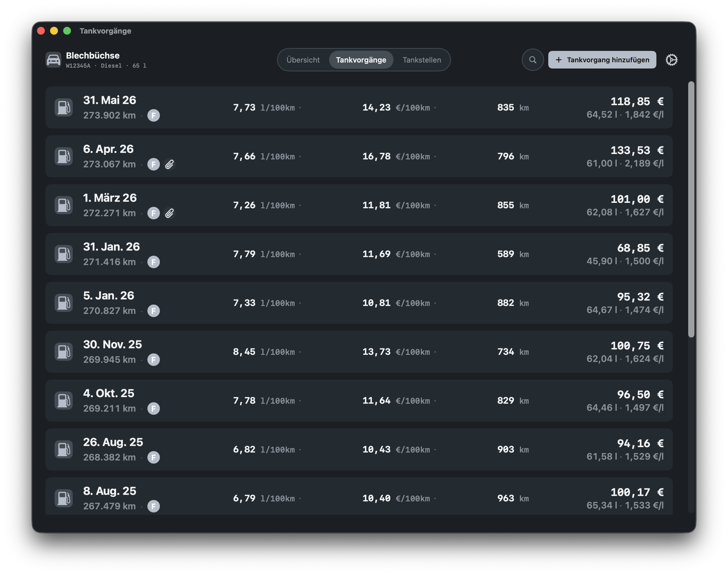The height and width of the screenshot is (575, 728).
Task: Click fuel pump icon of 30. Nov. 25 entry
Action: (x=64, y=352)
